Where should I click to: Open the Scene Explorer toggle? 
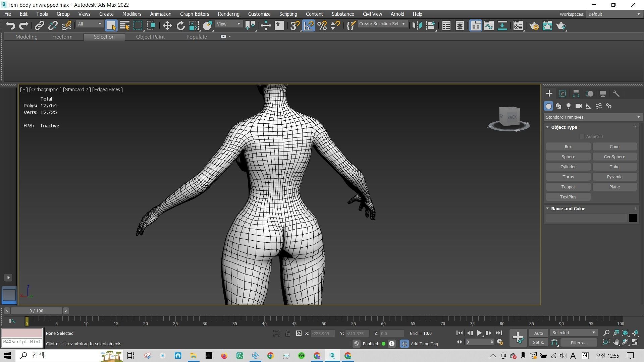pos(446,26)
